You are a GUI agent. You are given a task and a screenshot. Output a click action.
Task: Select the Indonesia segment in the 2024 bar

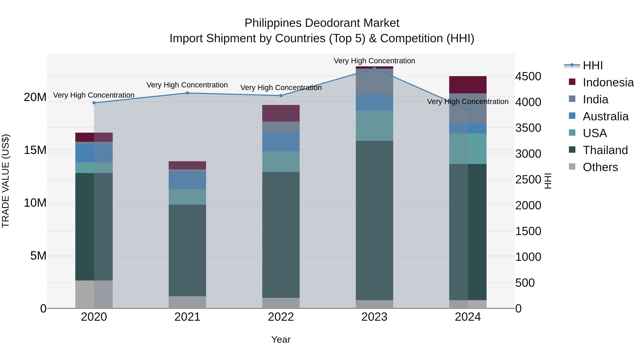pos(468,85)
